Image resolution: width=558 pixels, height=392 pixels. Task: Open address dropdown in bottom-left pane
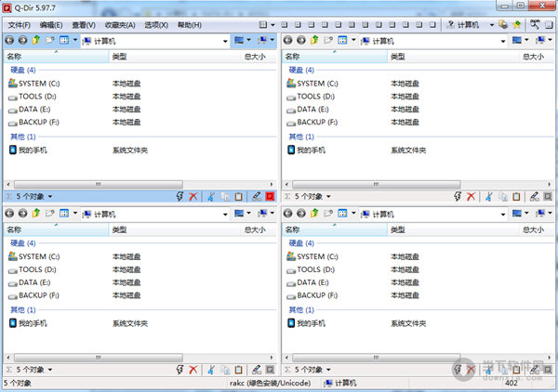[225, 215]
